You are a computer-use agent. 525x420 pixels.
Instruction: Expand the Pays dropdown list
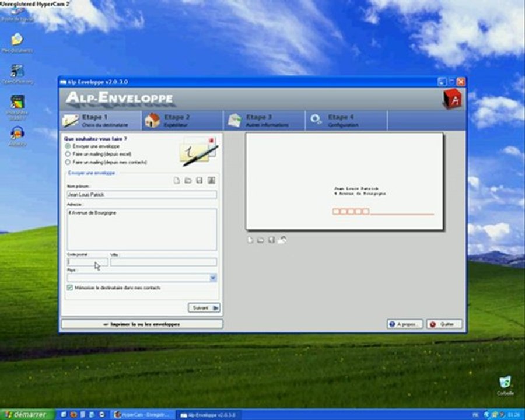[213, 278]
